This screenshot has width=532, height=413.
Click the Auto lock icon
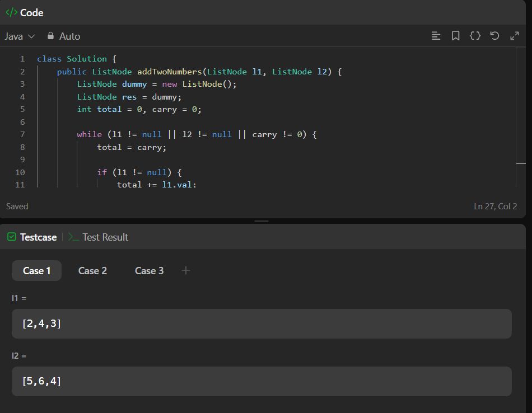click(50, 36)
